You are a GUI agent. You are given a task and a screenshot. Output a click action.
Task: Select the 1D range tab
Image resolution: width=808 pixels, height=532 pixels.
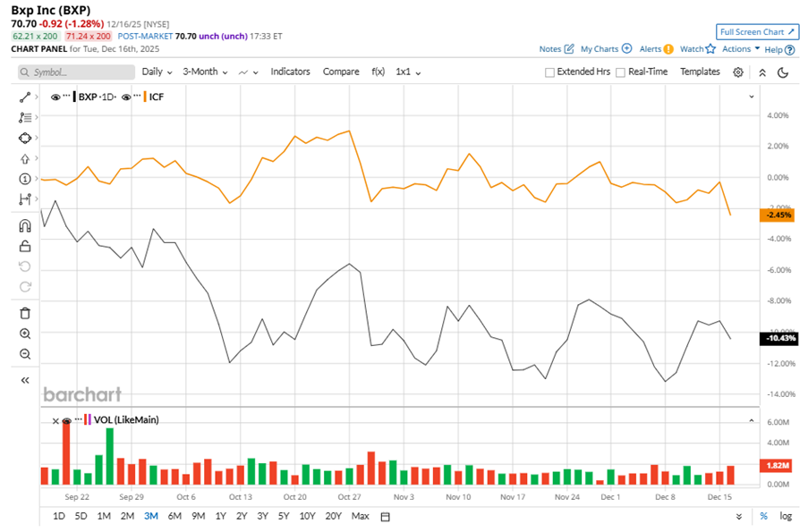pyautogui.click(x=59, y=516)
